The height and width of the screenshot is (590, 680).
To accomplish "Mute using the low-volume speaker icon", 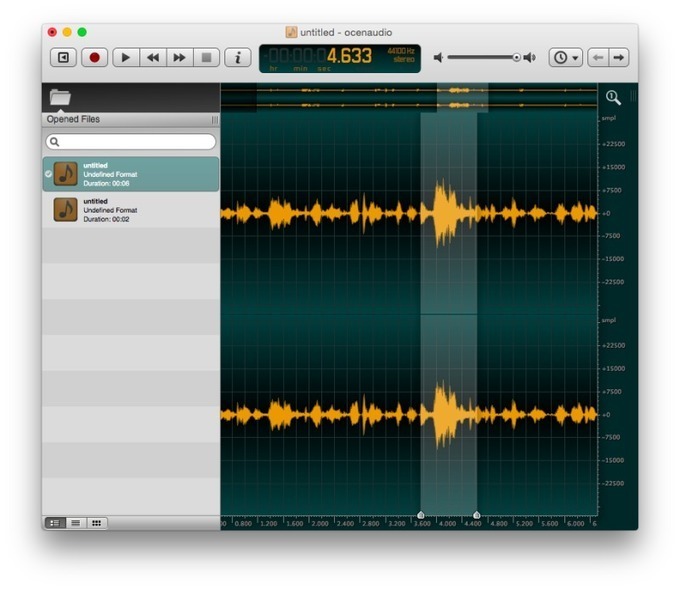I will [438, 57].
